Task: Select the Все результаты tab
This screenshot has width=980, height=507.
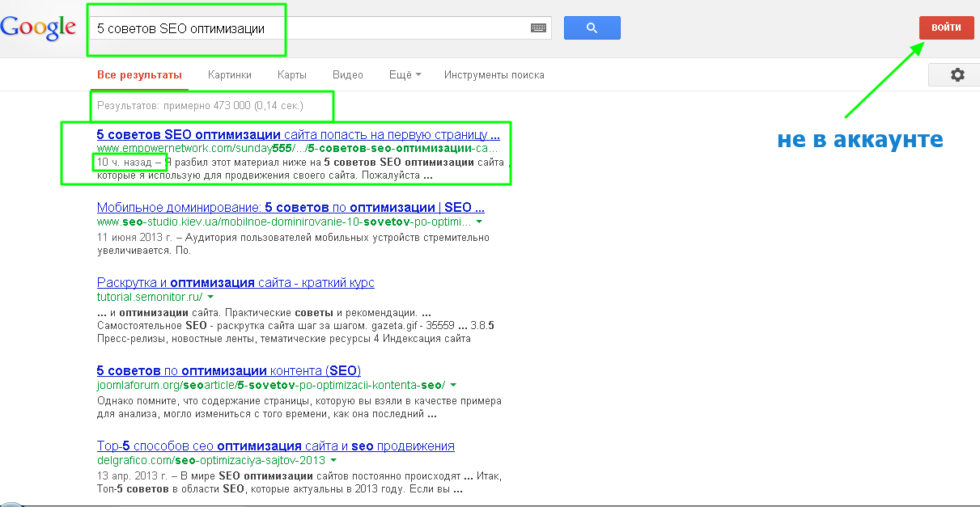Action: [x=139, y=75]
